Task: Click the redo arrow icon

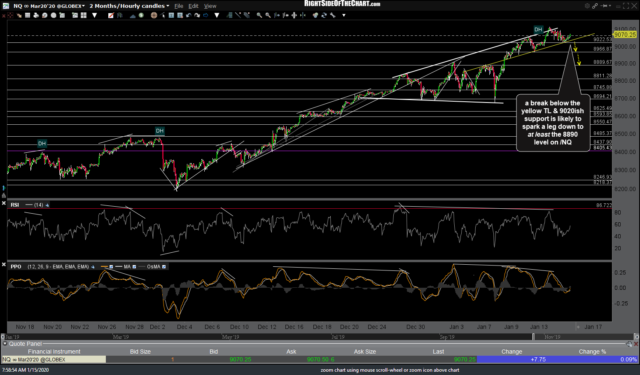Action: (197, 16)
